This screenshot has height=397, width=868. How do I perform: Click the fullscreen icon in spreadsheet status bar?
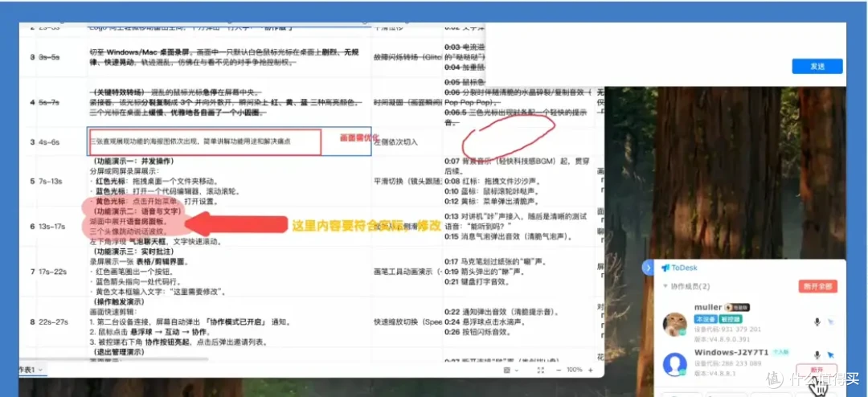pyautogui.click(x=541, y=370)
